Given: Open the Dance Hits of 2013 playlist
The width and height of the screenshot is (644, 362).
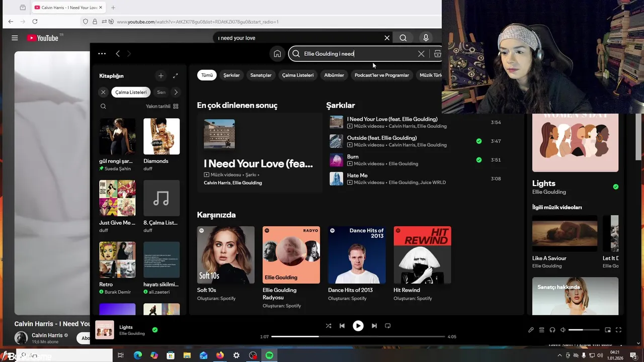Looking at the screenshot, I should pos(357,264).
